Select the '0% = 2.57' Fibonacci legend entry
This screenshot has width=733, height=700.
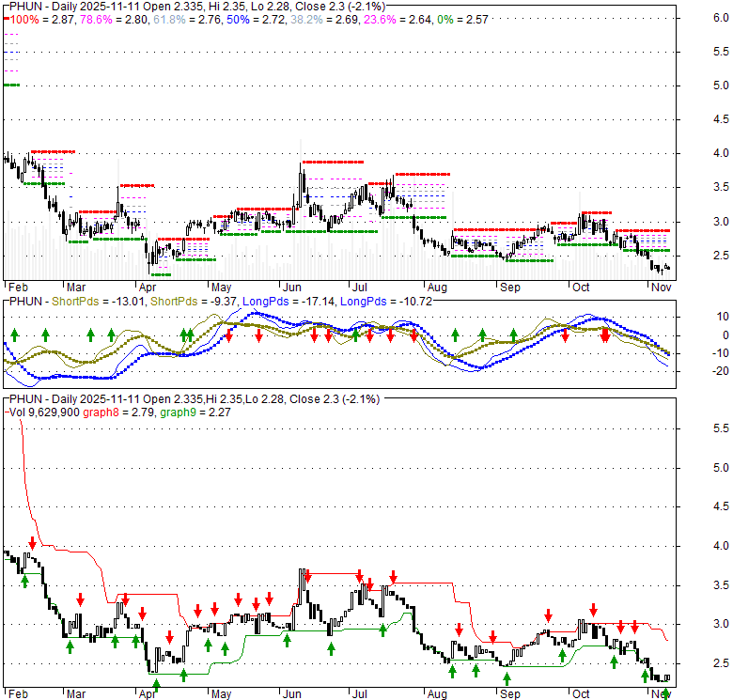[x=462, y=20]
